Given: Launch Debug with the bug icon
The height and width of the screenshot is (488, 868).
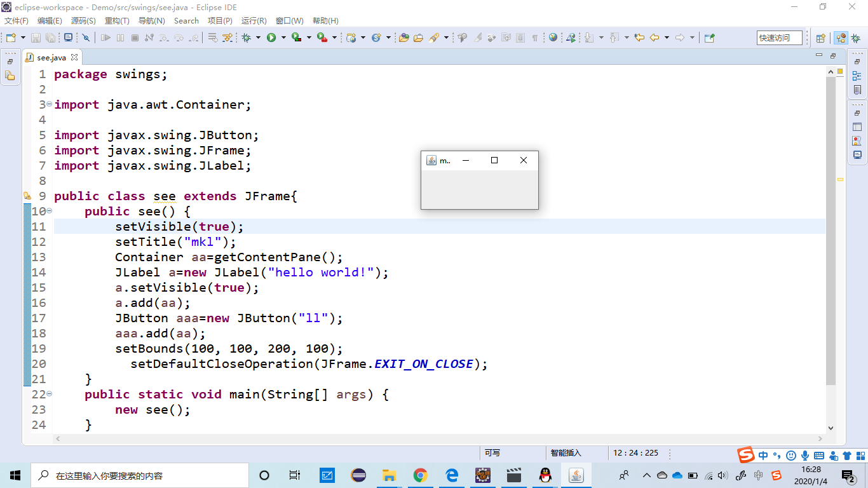Looking at the screenshot, I should coord(246,37).
